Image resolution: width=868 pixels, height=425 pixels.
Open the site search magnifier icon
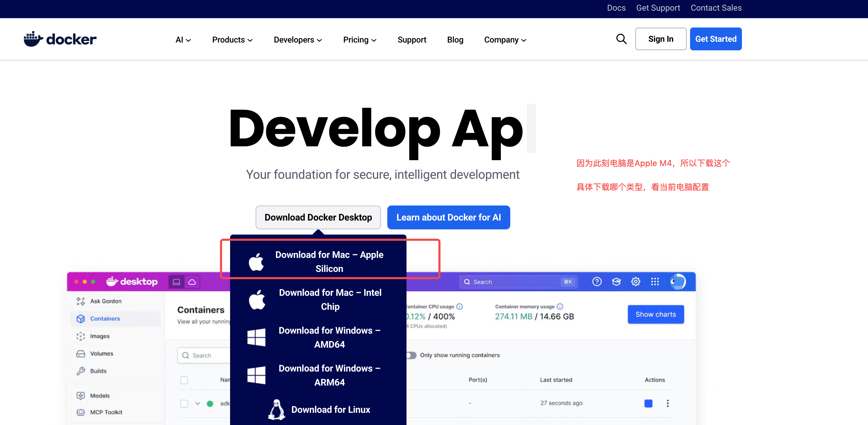(621, 39)
